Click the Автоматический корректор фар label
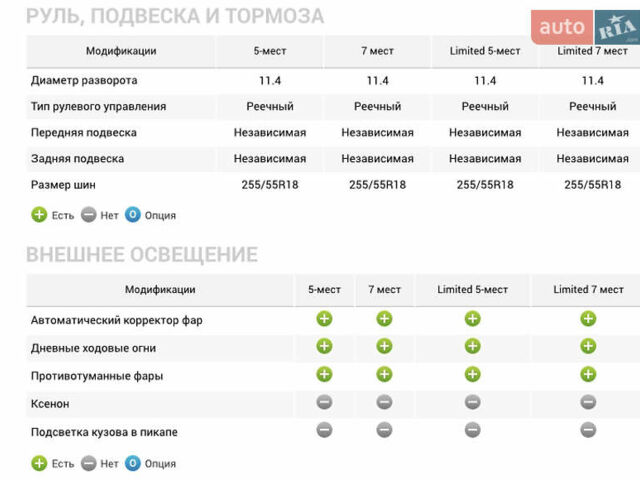This screenshot has height=480, width=640. 117,320
